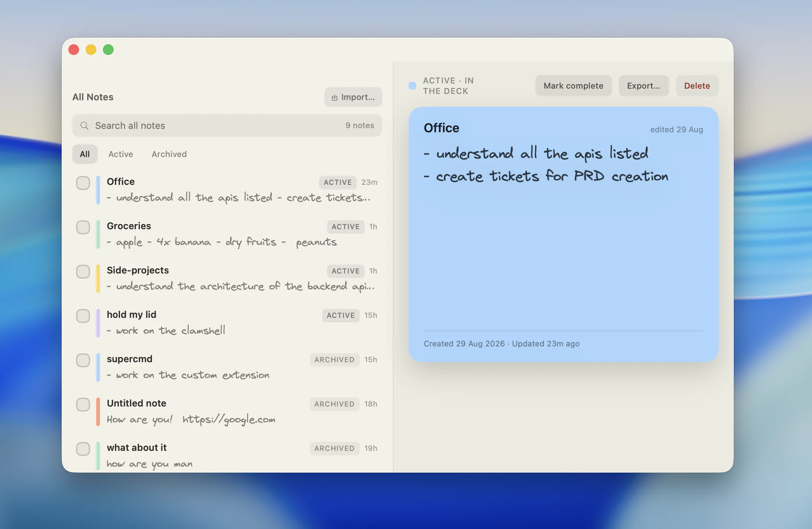Click the yellow minimize window button

[91, 50]
